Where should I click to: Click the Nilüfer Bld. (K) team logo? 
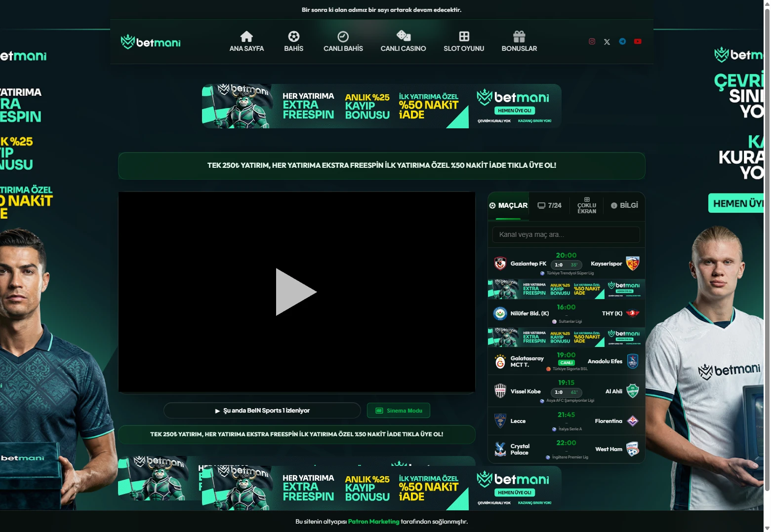500,313
